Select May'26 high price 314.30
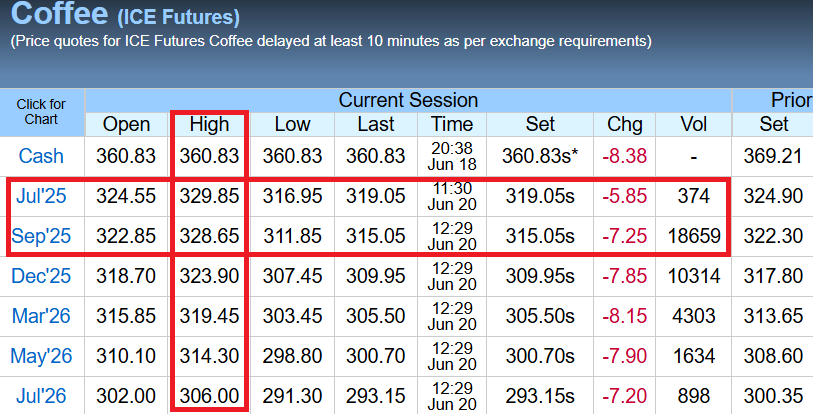 point(209,356)
